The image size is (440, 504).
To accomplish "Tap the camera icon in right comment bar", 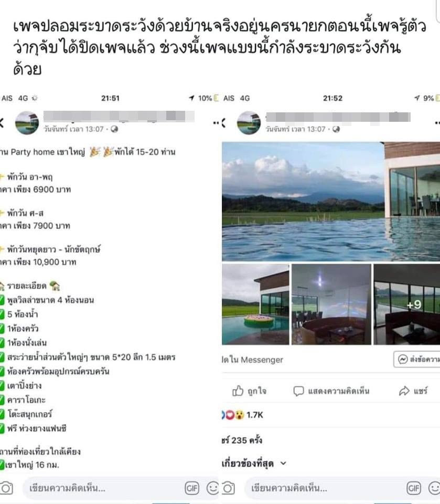I will coord(228,488).
